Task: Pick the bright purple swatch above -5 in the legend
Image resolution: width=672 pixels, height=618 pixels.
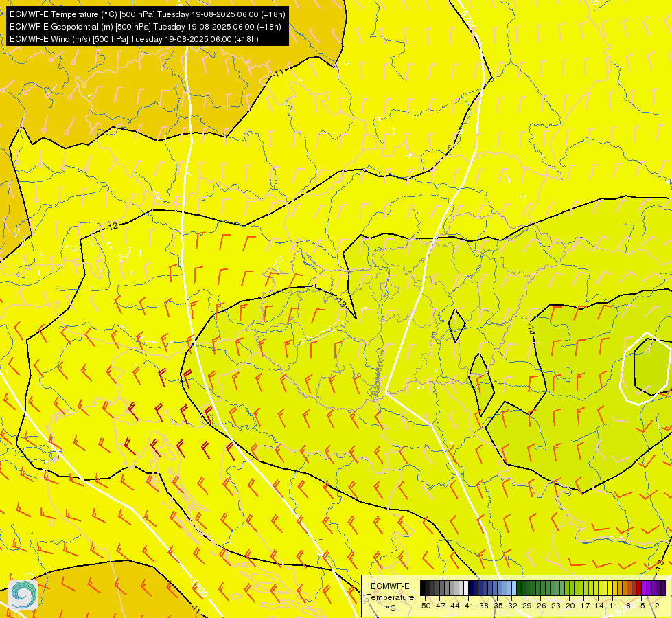Action: click(644, 588)
